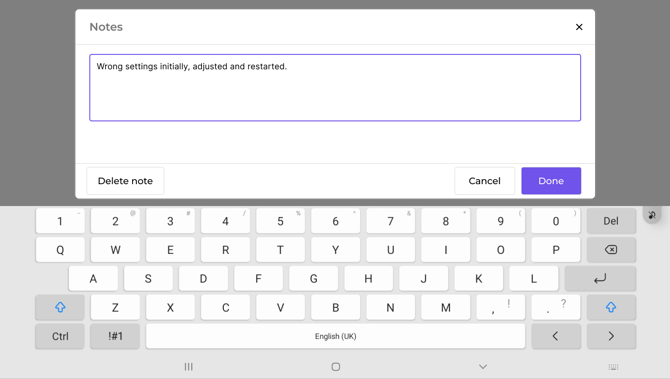670x379 pixels.
Task: Tap the J key
Action: click(x=424, y=279)
